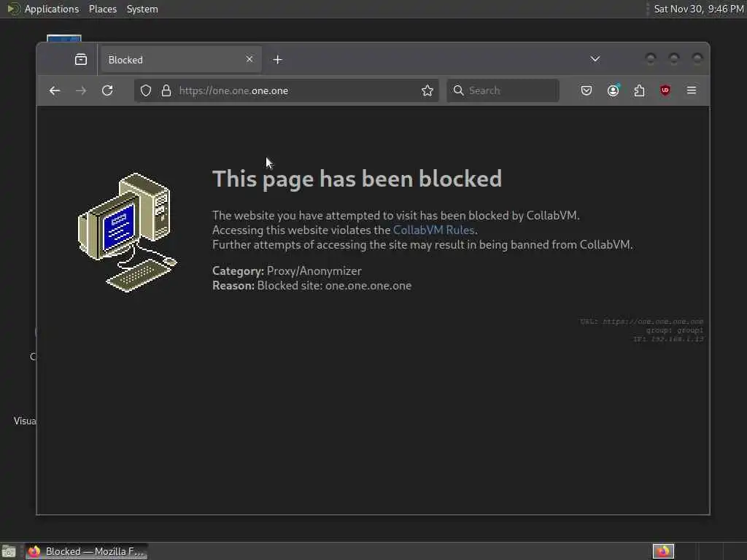Select the Blocked tab

181,60
